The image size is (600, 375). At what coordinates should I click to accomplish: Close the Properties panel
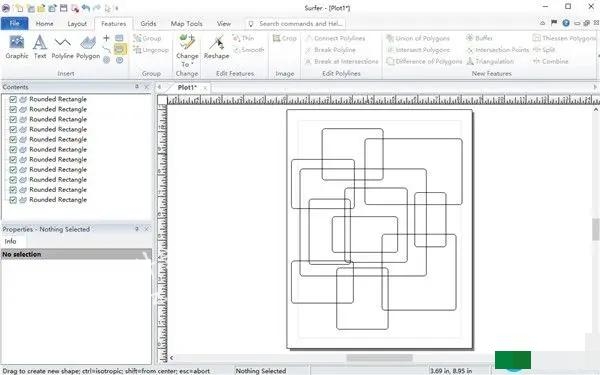click(147, 229)
